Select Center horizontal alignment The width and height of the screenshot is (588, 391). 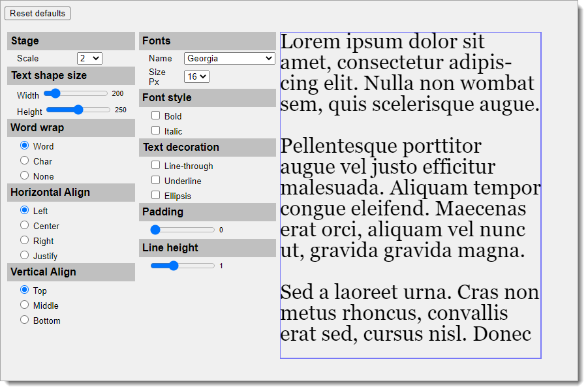point(24,226)
